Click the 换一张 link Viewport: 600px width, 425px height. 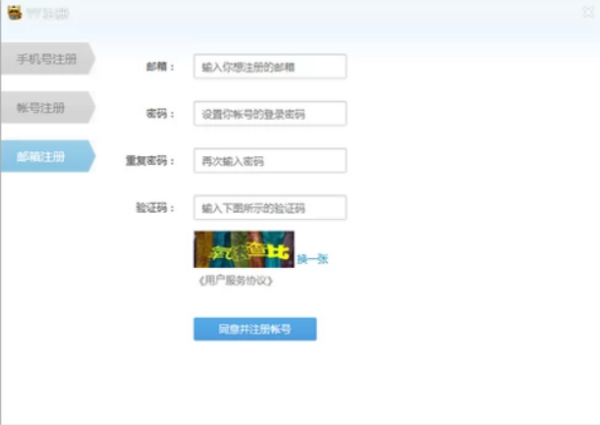point(313,259)
